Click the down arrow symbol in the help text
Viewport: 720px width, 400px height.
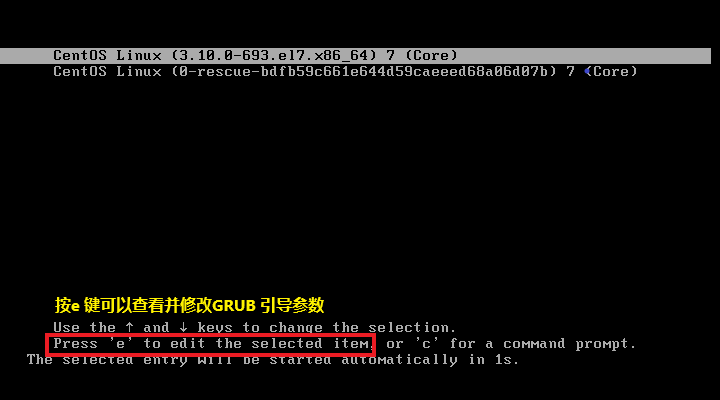click(x=183, y=327)
